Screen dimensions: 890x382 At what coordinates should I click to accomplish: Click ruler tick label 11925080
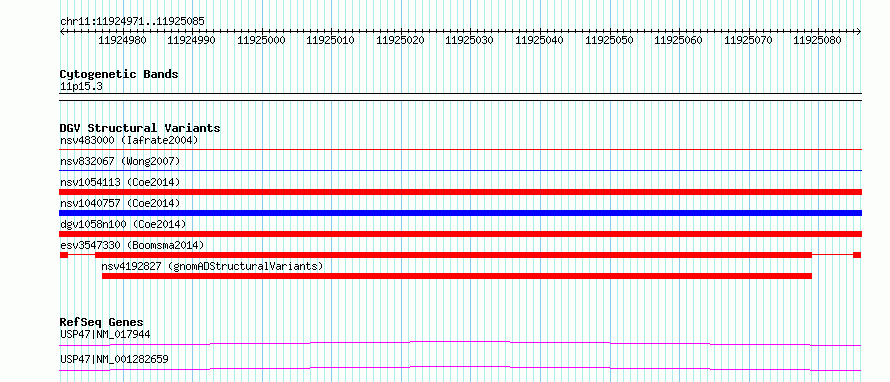pos(818,40)
